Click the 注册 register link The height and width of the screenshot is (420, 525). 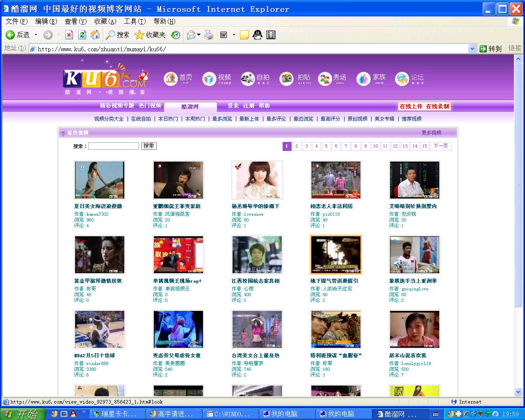[249, 105]
